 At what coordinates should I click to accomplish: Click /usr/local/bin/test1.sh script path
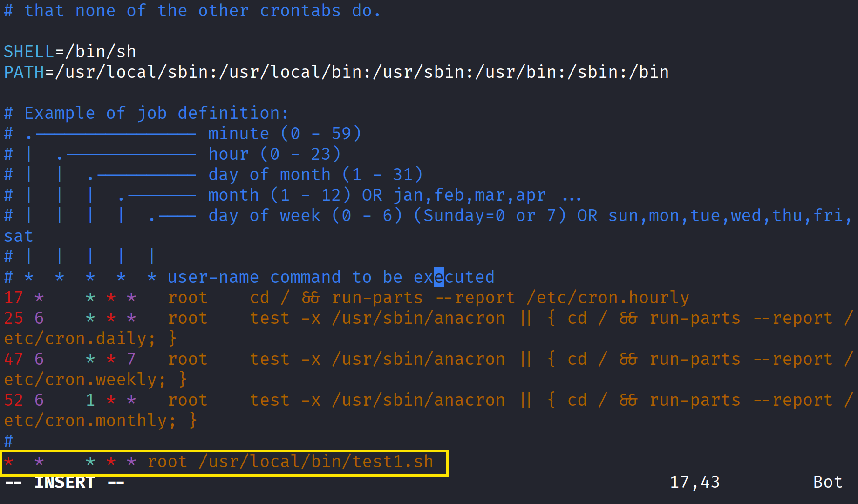316,462
